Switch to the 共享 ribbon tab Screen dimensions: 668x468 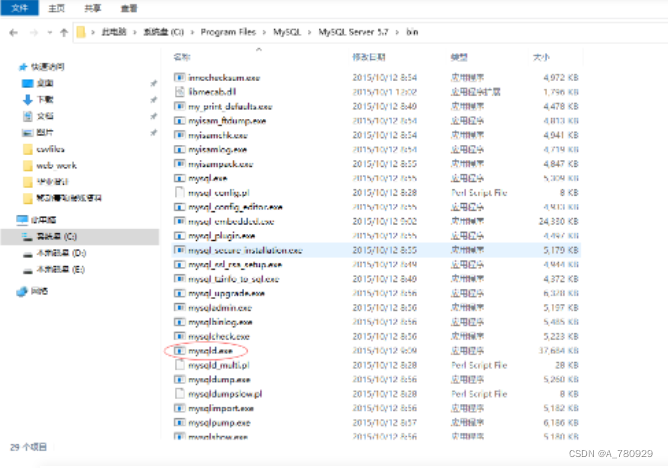pyautogui.click(x=92, y=8)
